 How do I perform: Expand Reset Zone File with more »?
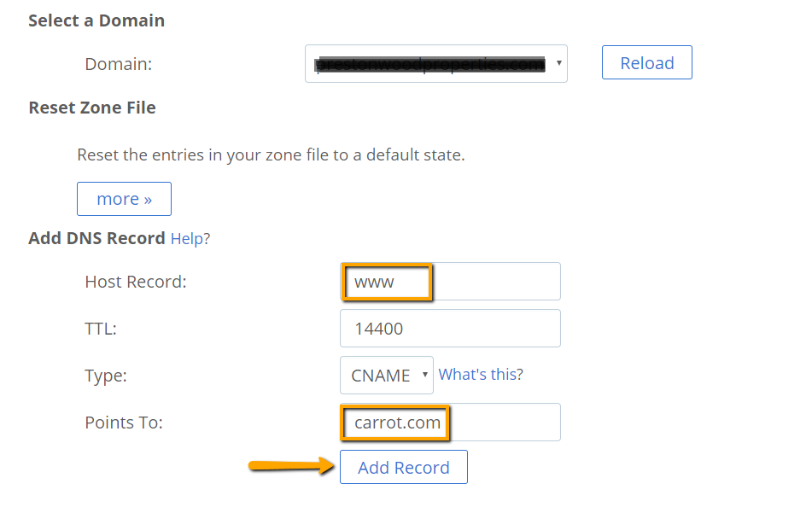(x=124, y=199)
